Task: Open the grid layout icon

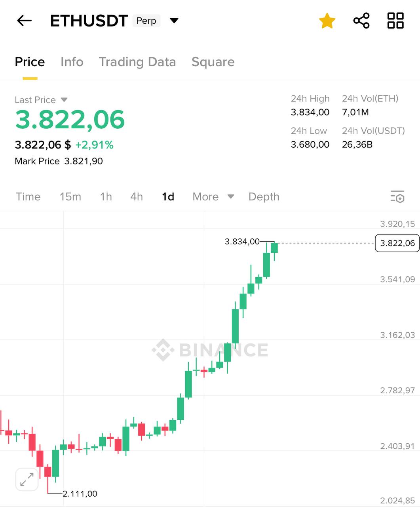Action: 395,21
